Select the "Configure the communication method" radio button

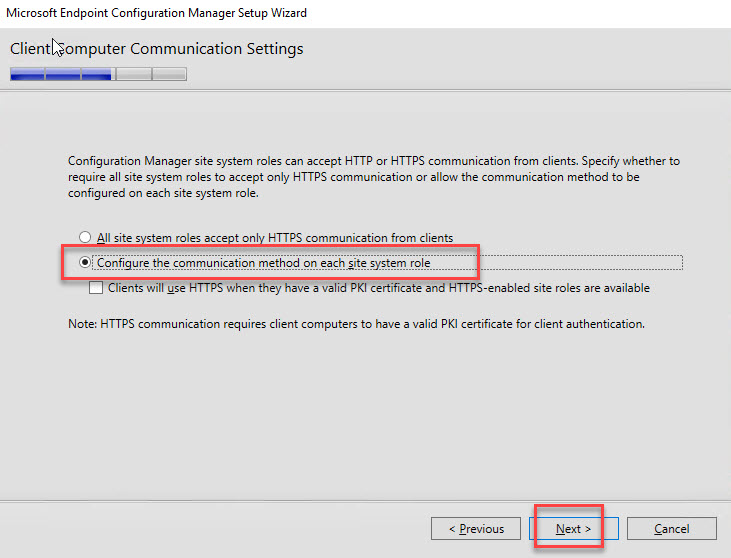[x=86, y=263]
